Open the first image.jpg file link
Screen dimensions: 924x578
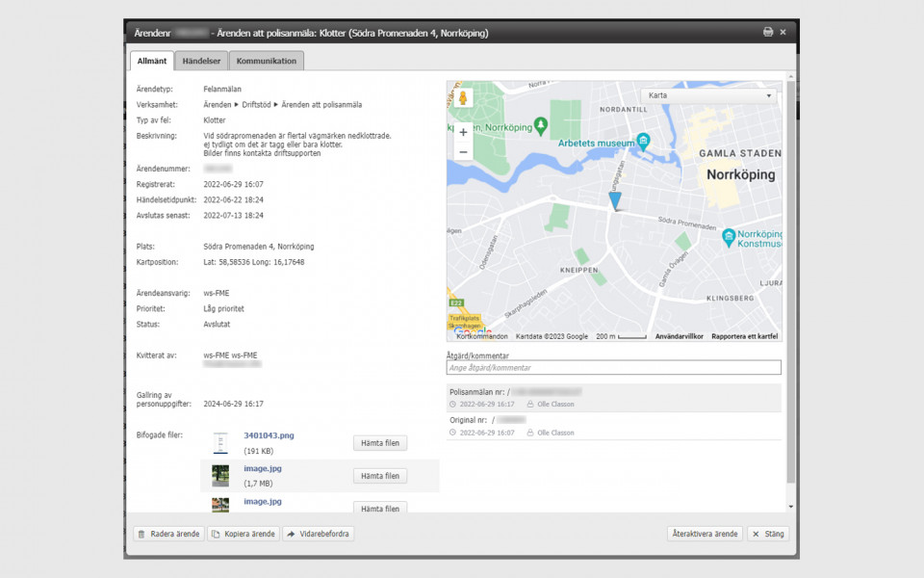point(262,468)
